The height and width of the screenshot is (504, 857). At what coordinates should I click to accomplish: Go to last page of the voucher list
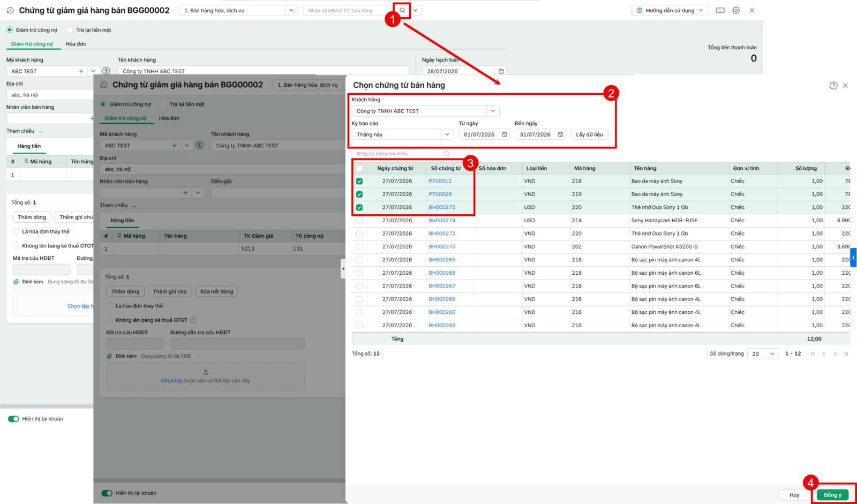click(846, 353)
